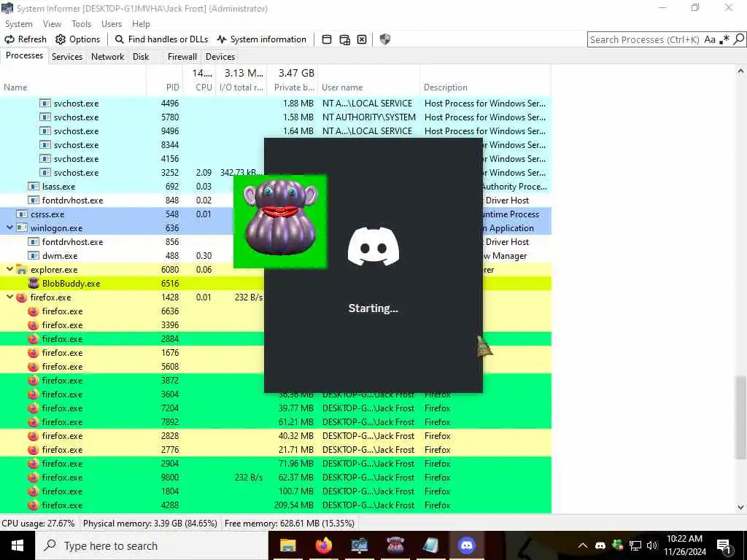747x560 pixels.
Task: Select the firefox.exe row with PID 7892
Action: [275, 422]
